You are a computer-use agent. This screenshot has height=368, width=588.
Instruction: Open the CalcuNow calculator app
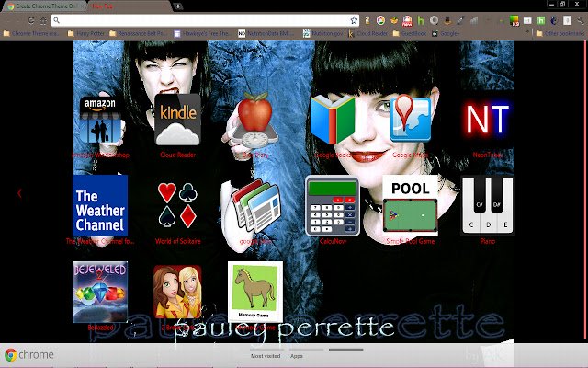click(333, 206)
